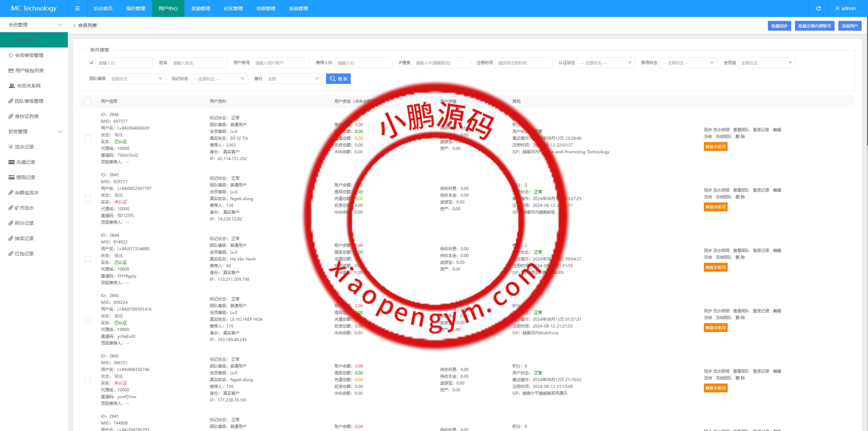Check the checkbox for user ID 2846

[88, 138]
